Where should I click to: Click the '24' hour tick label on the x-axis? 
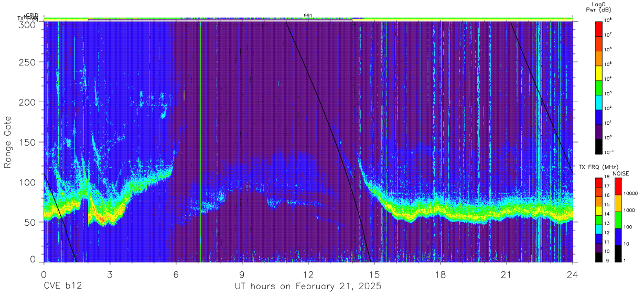pos(572,274)
